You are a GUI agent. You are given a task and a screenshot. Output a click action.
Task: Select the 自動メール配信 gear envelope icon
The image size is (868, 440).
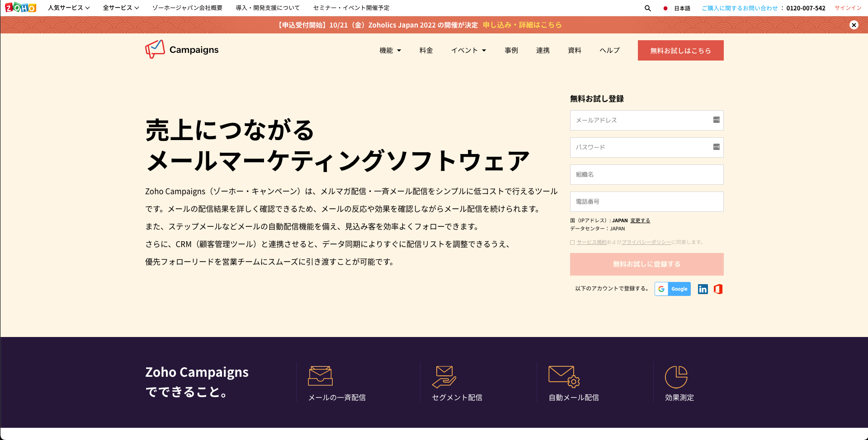562,376
